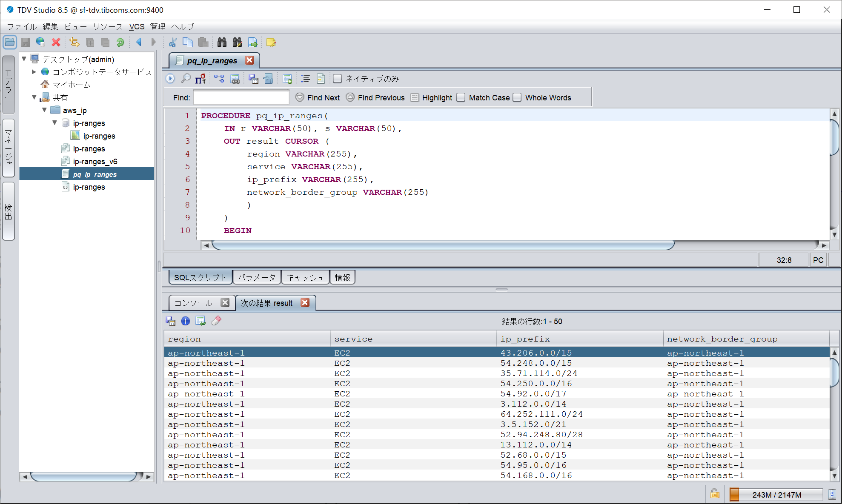Viewport: 842px width, 504px height.
Task: Click the results vertical scrollbar down arrow
Action: pos(834,476)
